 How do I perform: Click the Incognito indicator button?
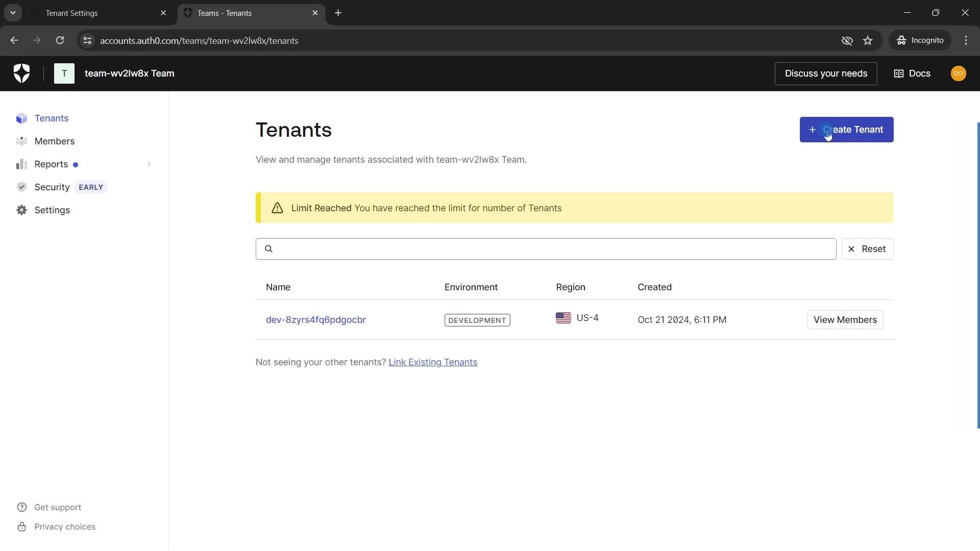point(920,40)
